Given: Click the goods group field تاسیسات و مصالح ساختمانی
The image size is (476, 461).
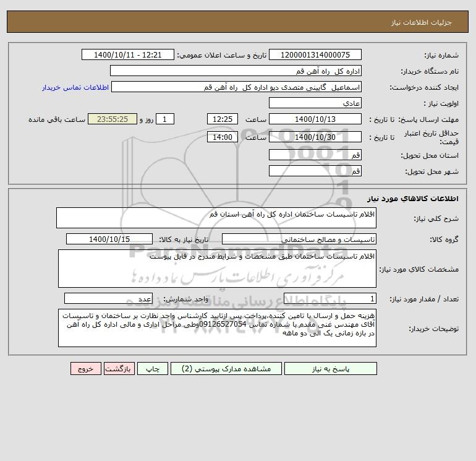Looking at the screenshot, I should (x=299, y=239).
